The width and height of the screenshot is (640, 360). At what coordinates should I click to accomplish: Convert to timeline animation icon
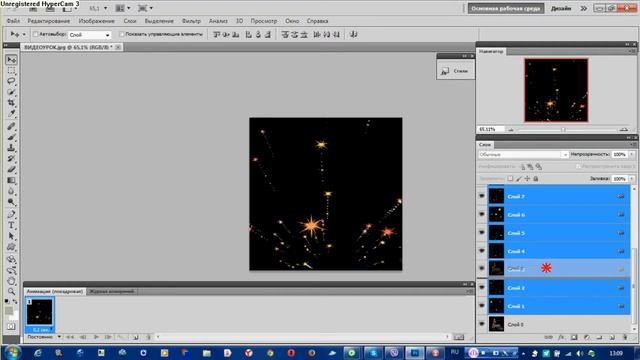pos(459,337)
